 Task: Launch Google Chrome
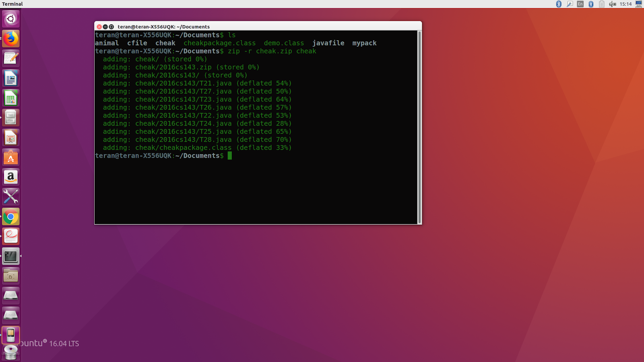(11, 217)
